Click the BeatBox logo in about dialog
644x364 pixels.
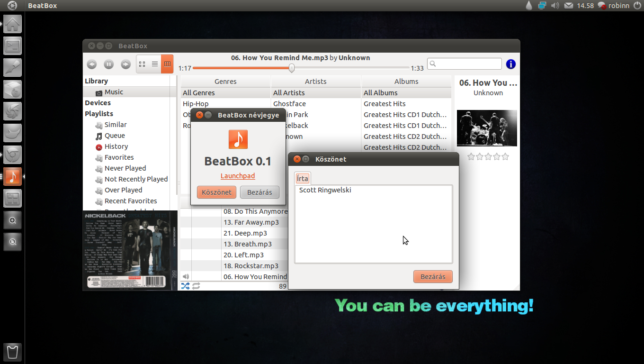pos(238,139)
